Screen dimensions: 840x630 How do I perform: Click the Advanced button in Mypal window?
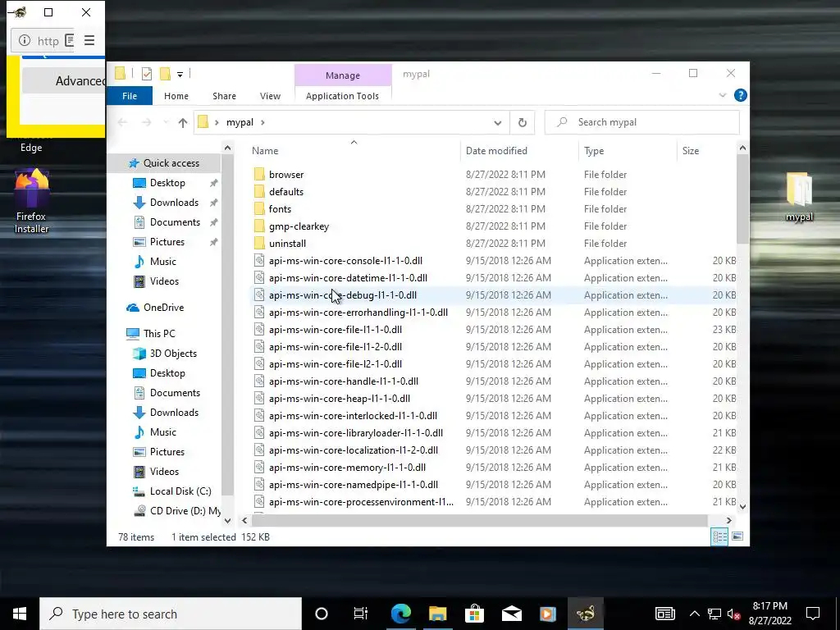(64, 81)
